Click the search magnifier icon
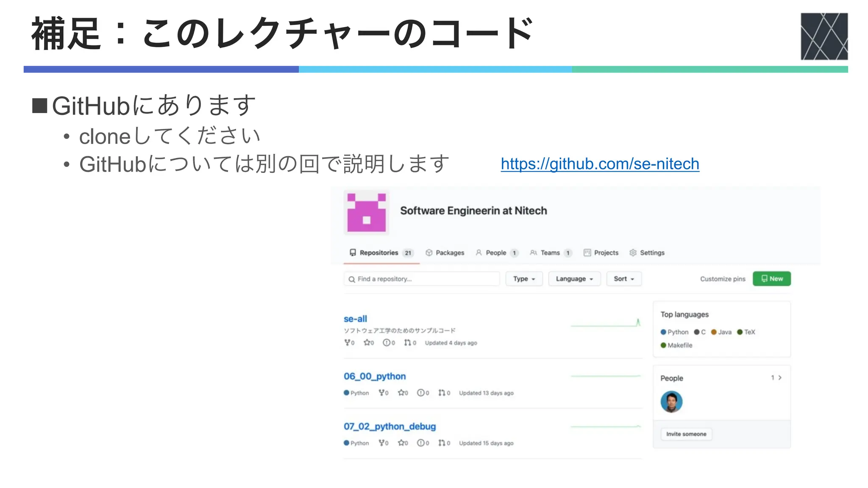868x488 pixels. tap(352, 279)
